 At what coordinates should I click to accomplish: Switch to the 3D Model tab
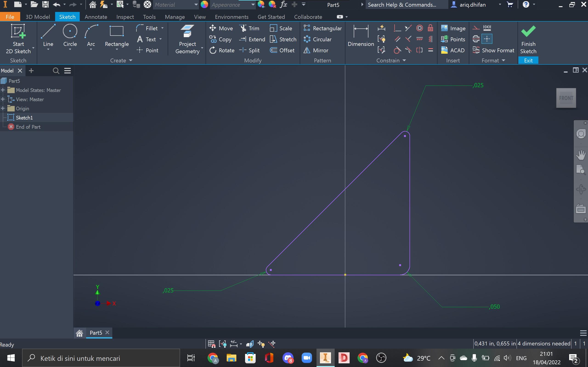coord(38,17)
